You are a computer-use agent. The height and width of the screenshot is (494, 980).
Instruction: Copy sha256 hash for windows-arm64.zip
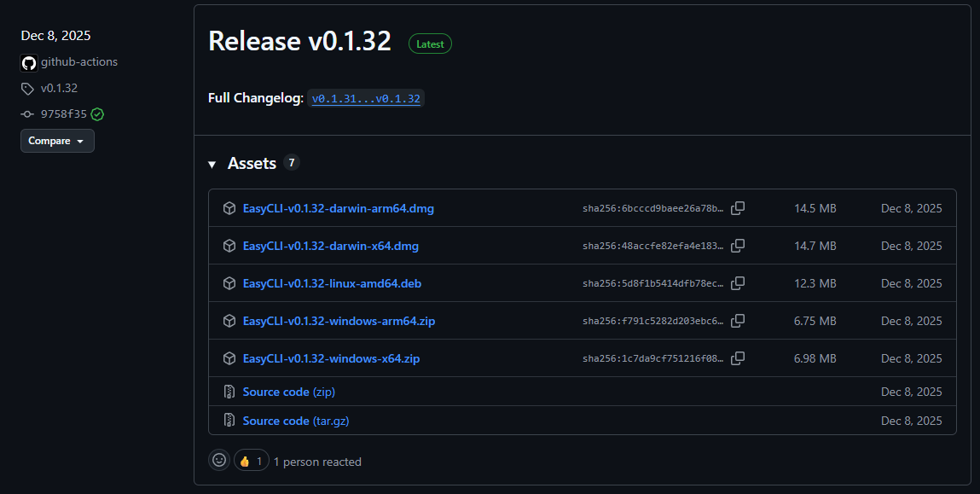click(x=738, y=321)
